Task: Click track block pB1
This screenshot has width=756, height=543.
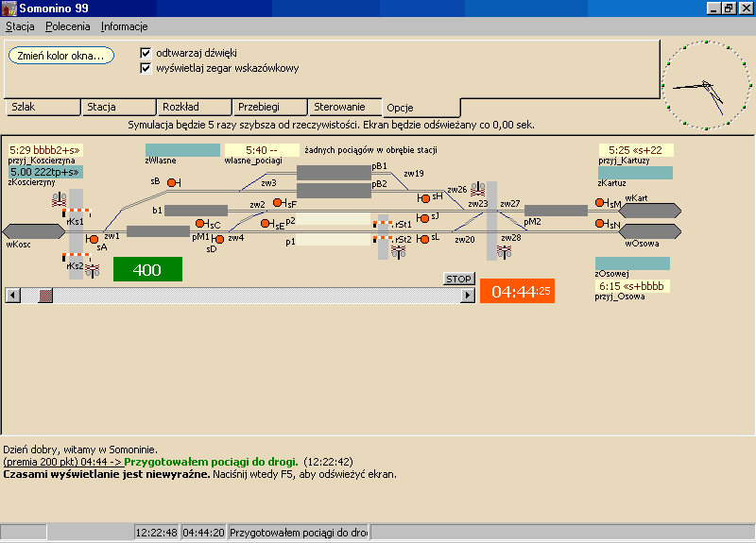Action: pos(334,173)
